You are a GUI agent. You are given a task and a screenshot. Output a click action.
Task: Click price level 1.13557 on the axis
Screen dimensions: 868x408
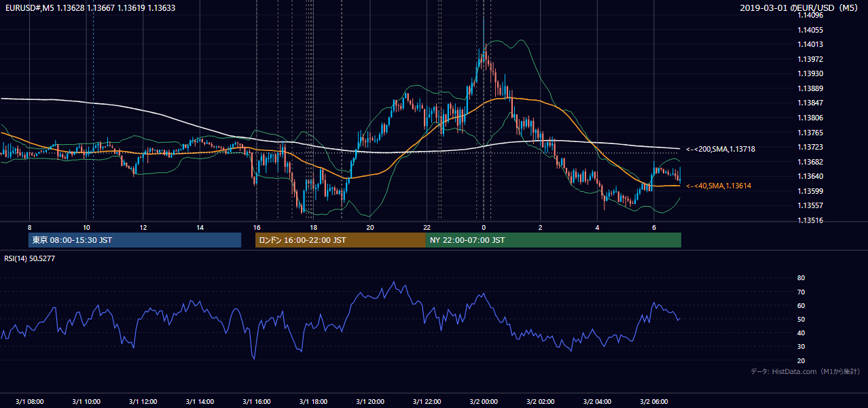click(810, 205)
